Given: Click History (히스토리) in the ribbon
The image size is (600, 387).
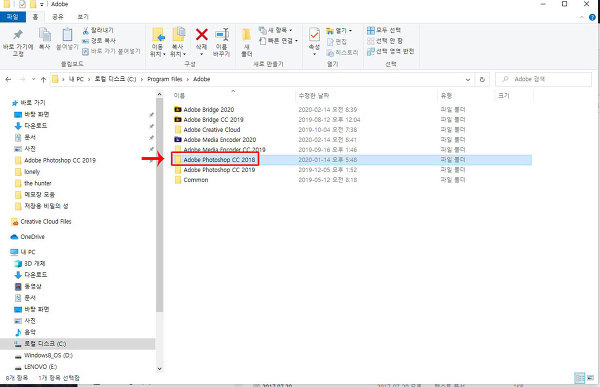Looking at the screenshot, I should tap(342, 52).
